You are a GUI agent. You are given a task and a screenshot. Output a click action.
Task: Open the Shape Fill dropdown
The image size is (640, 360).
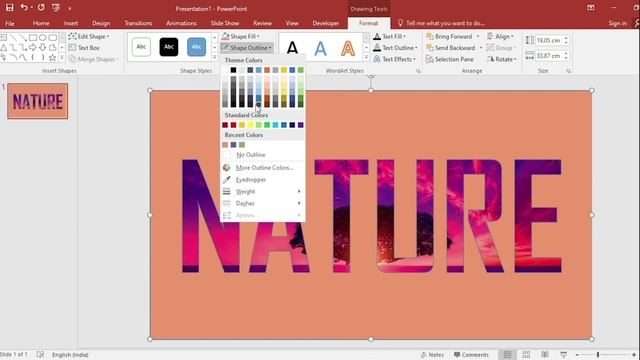point(240,36)
